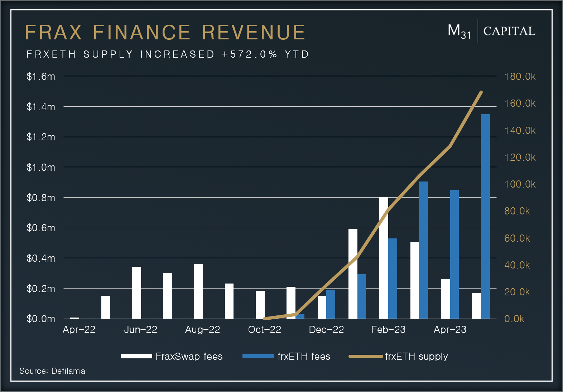Click the blue frxETH fees legend swatch
The width and height of the screenshot is (563, 392).
tap(258, 356)
